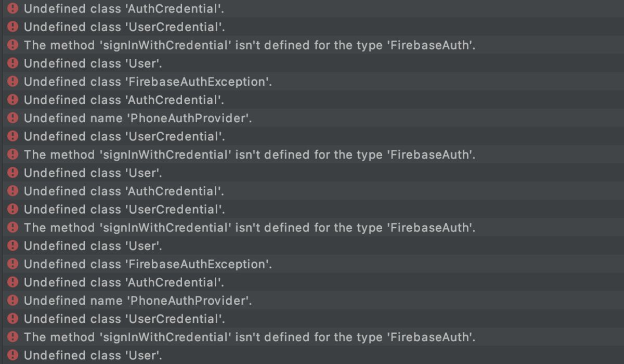The image size is (624, 364).
Task: Select third Undefined class 'AuthCredential' message
Action: tap(124, 191)
